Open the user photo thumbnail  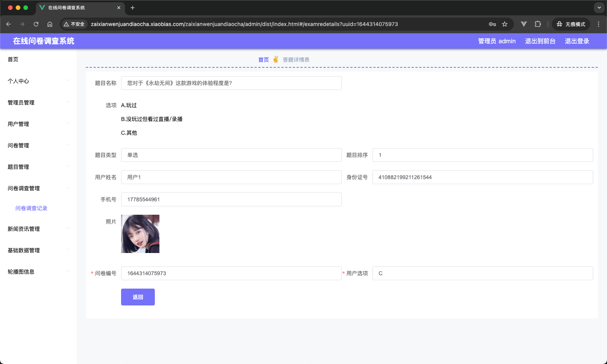(140, 234)
